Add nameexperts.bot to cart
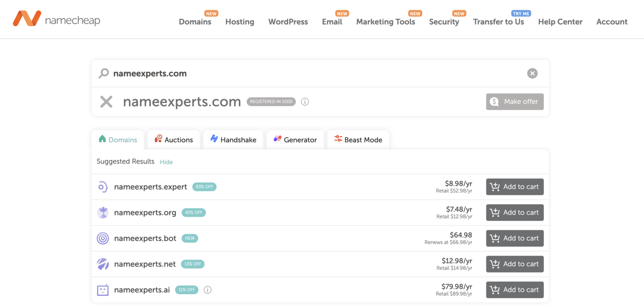This screenshot has width=644, height=306. (x=515, y=238)
